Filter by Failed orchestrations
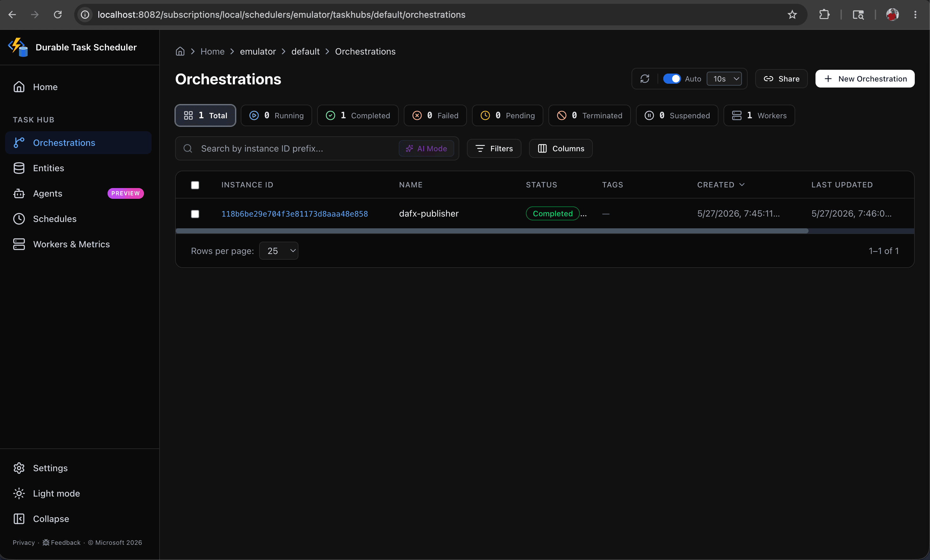Screen dimensions: 930x560 click(x=435, y=115)
